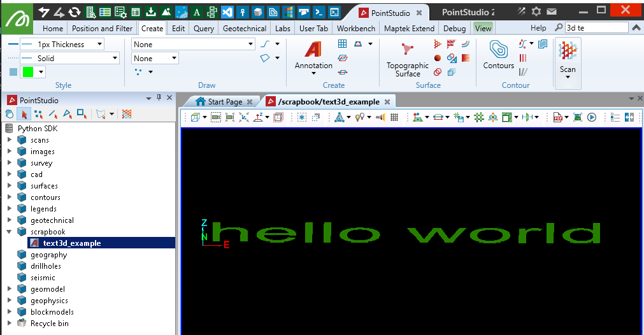Click the Scan tool icon

point(568,51)
